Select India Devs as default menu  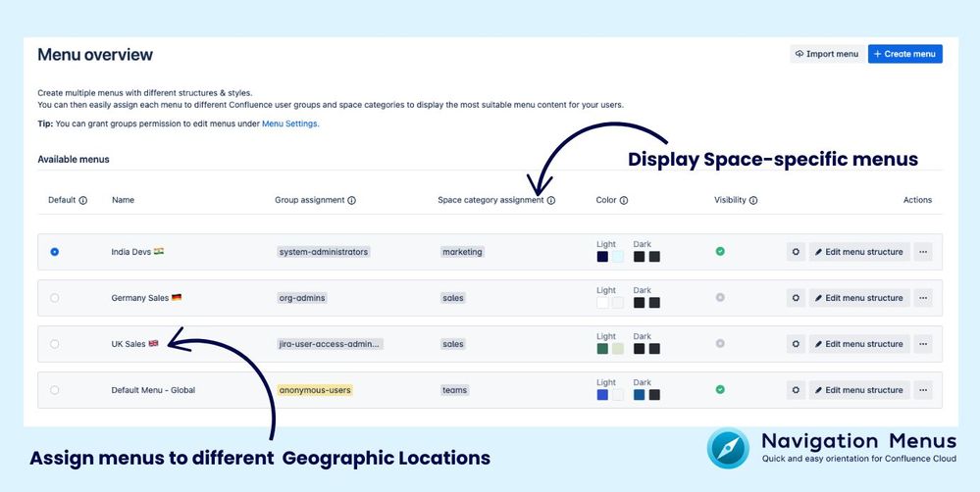pos(54,252)
